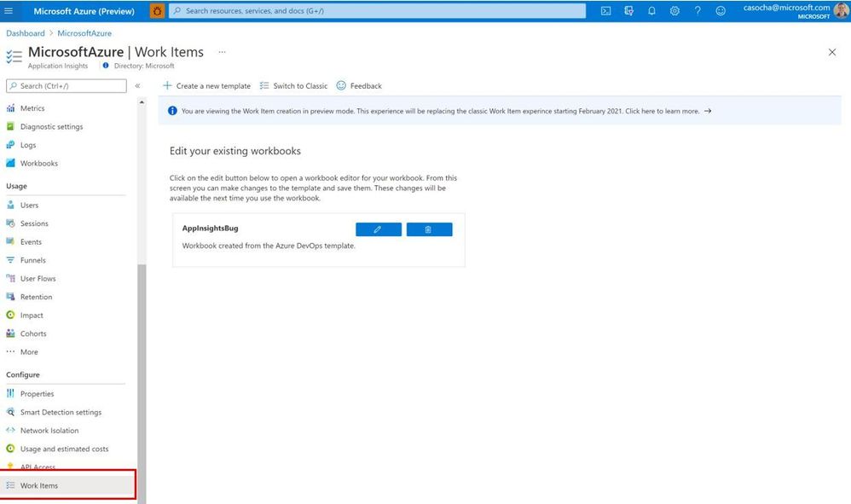Click Create a new template
This screenshot has height=504, width=851.
[x=206, y=86]
